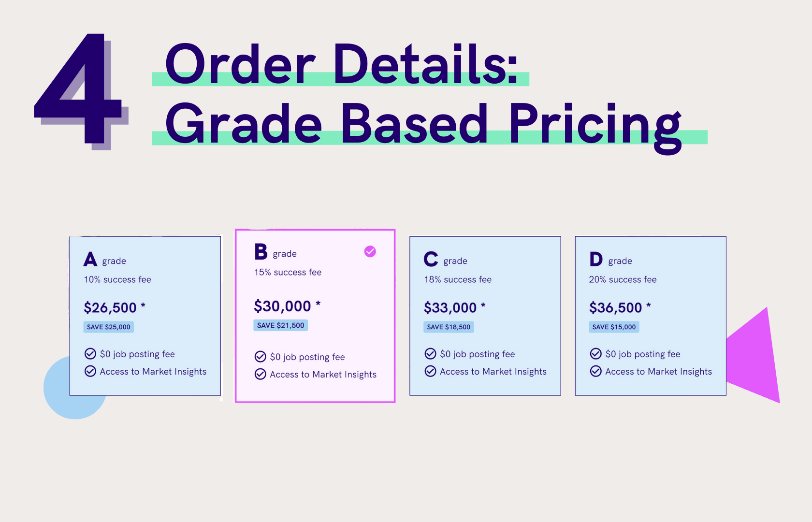This screenshot has height=522, width=812.
Task: Click the SAVE $15,000 badge
Action: point(614,327)
